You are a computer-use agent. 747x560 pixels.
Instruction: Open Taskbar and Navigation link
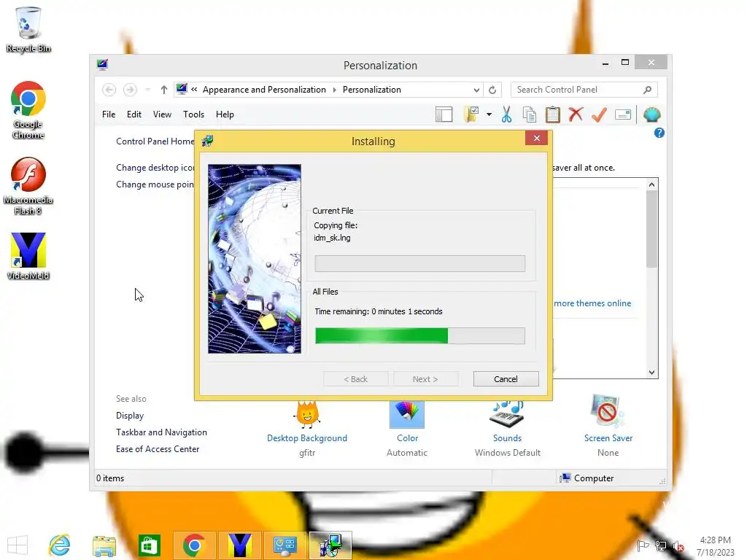click(161, 432)
